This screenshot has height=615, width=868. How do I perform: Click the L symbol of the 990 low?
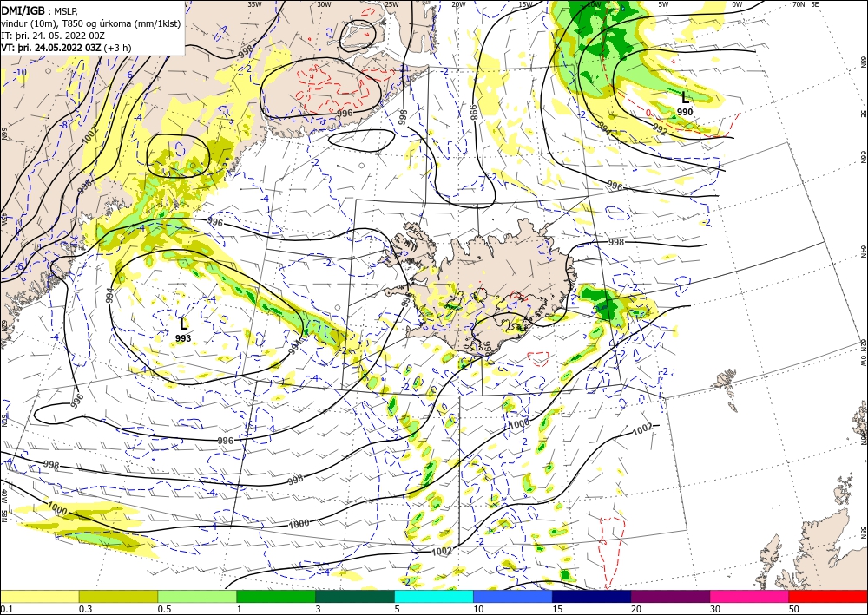(x=686, y=98)
